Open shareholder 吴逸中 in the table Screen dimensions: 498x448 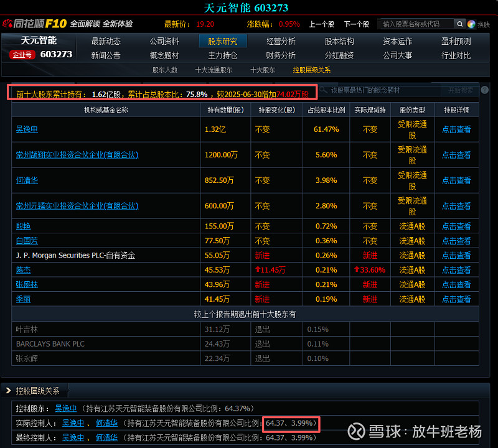27,129
